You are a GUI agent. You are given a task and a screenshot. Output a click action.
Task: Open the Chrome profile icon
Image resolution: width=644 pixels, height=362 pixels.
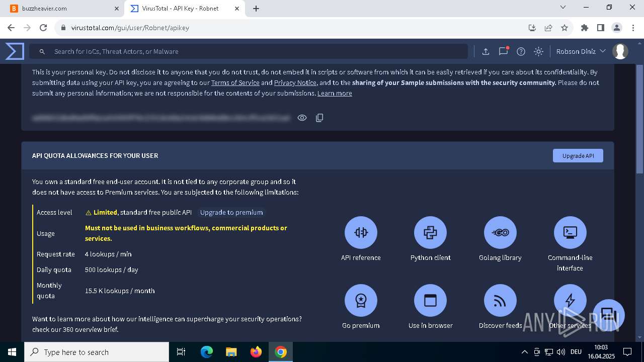[616, 28]
